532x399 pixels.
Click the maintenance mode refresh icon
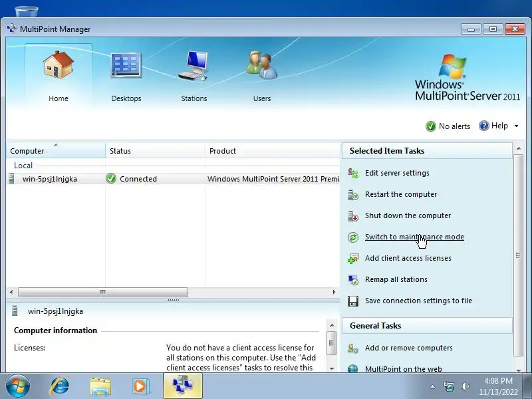click(x=353, y=237)
